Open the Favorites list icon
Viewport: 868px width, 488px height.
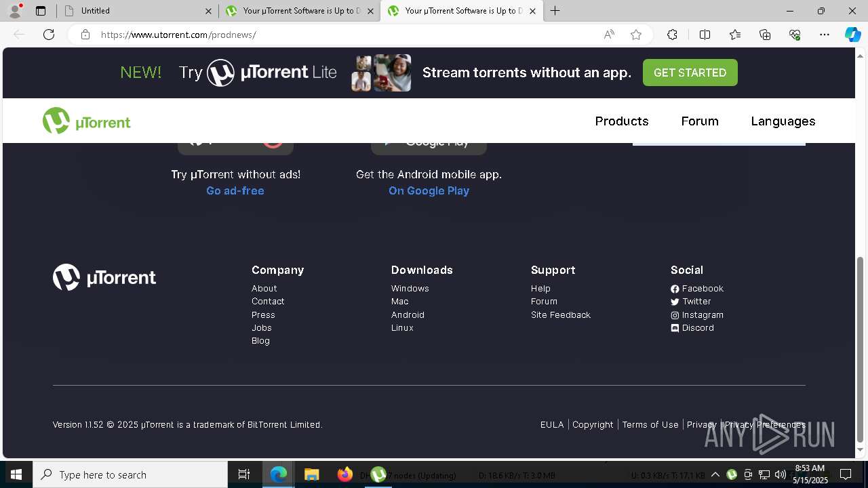pos(735,35)
